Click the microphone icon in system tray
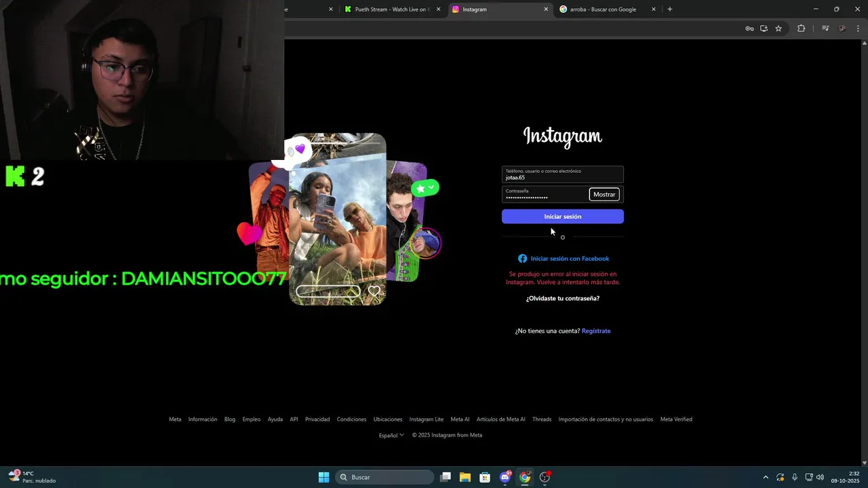This screenshot has width=868, height=488. pyautogui.click(x=795, y=477)
